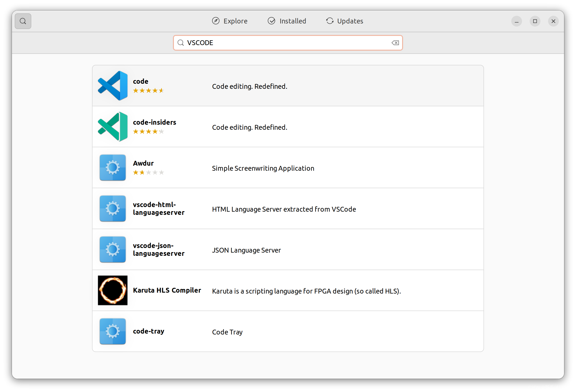Open the Karuta HLS Compiler ring icon
Viewport: 576px width, 392px height.
tap(113, 290)
